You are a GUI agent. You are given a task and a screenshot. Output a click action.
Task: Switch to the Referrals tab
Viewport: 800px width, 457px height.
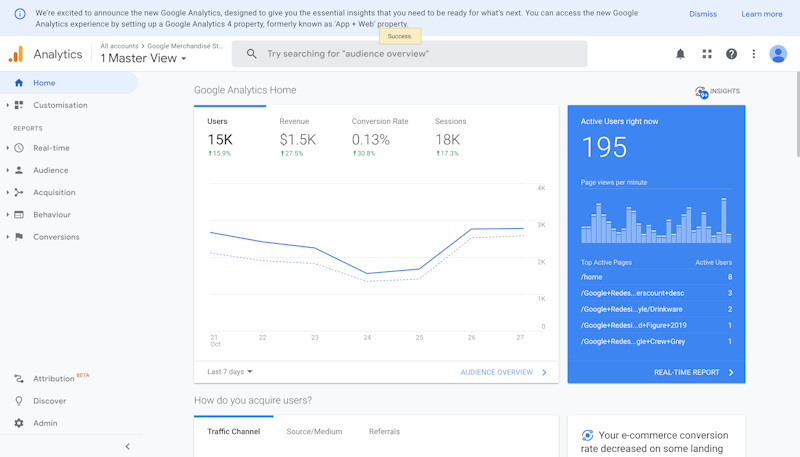point(384,432)
